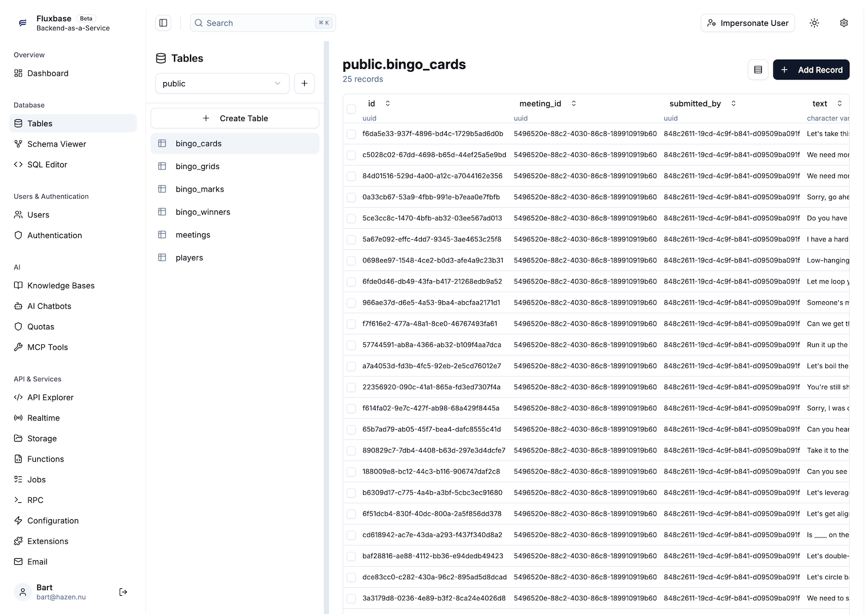
Task: Click the id cell b6309d17-c775-4a4b-a3bf-5cbc3ec91680
Action: pos(433,492)
